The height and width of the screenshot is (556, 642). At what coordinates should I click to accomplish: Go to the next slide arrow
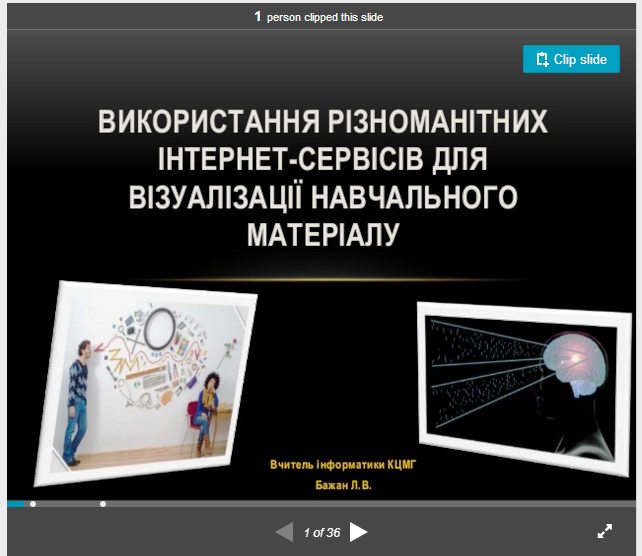tap(359, 532)
